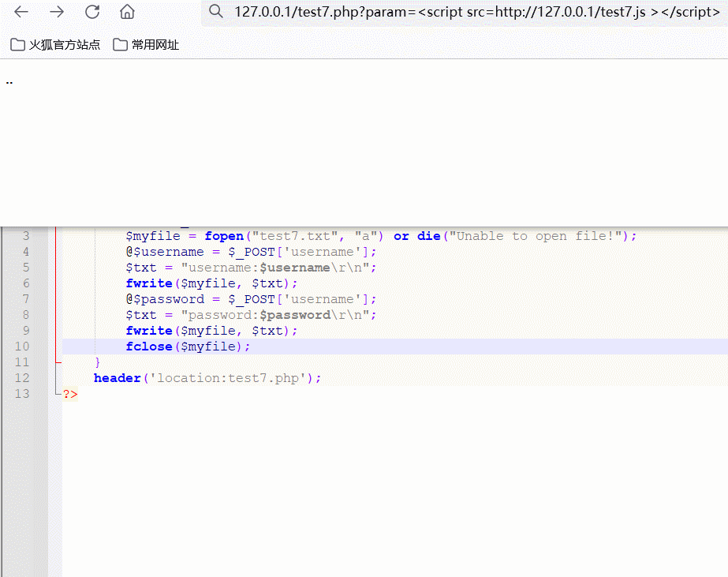Click the header keyword on line 12
Viewport: 728px width, 577px height.
click(x=118, y=378)
